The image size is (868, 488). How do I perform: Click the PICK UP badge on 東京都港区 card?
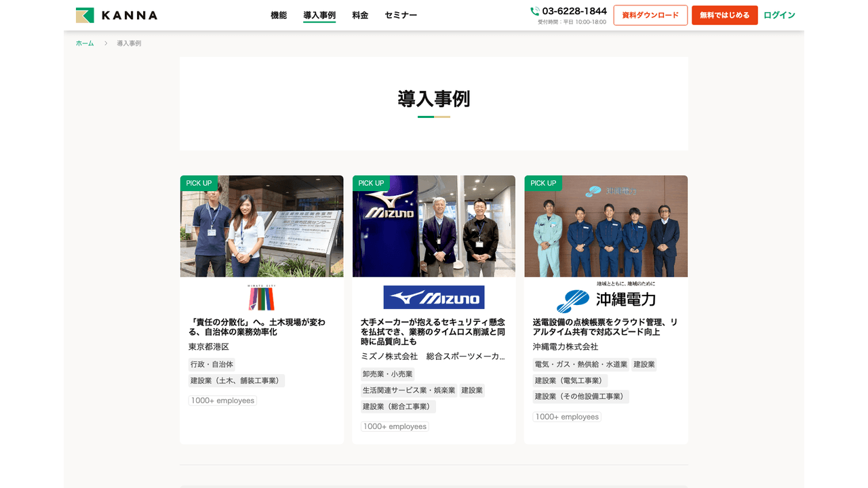199,183
